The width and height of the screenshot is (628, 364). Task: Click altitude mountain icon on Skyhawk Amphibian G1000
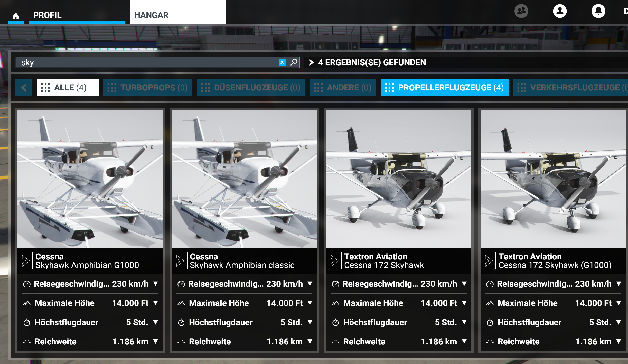pyautogui.click(x=27, y=303)
